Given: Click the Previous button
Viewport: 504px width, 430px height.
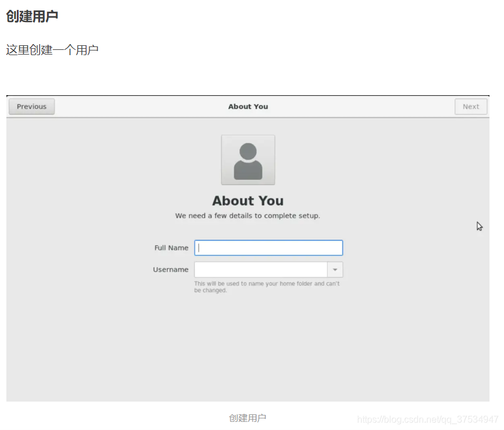Looking at the screenshot, I should point(31,107).
